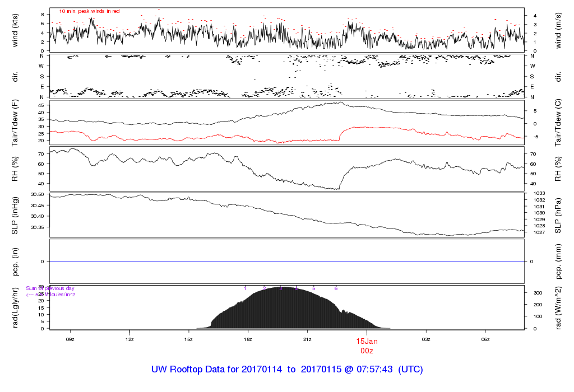Select the 'rad(Lgly/hr)' left axis label

click(15, 307)
